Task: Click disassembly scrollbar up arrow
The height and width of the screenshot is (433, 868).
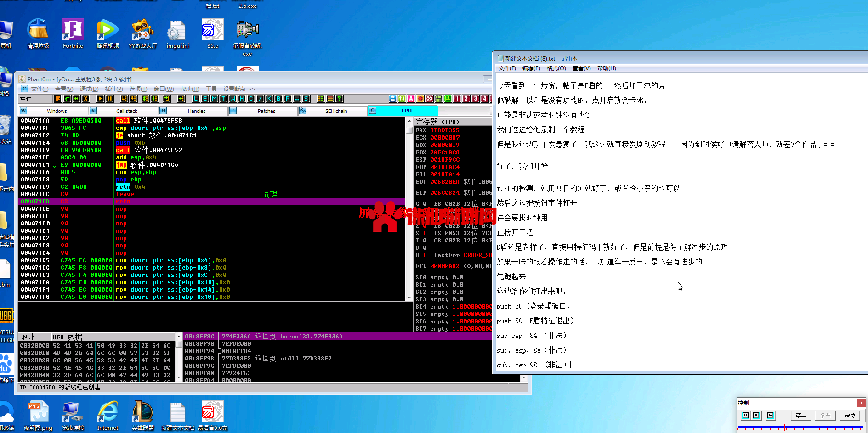Action: (409, 121)
